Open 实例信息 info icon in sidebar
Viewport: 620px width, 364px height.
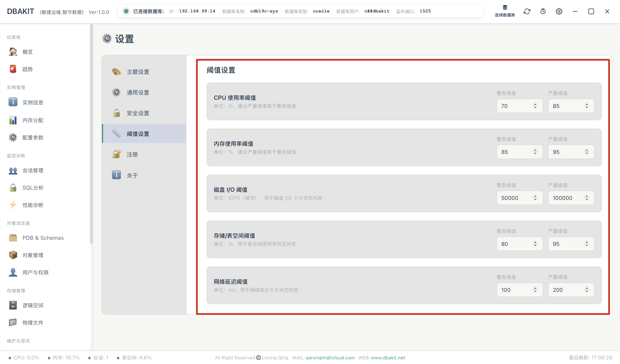13,102
